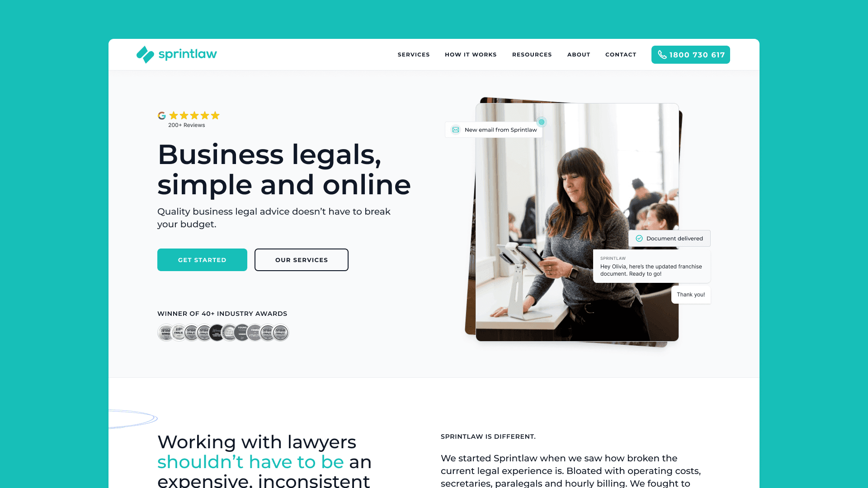This screenshot has width=868, height=488.
Task: Click the email envelope icon on hero image
Action: pyautogui.click(x=456, y=130)
